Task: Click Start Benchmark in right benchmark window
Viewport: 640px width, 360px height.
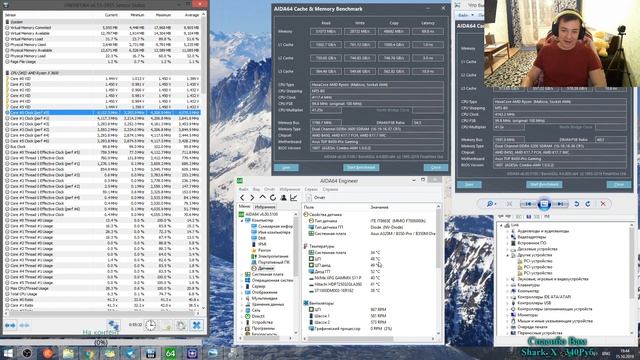Action: [544, 185]
